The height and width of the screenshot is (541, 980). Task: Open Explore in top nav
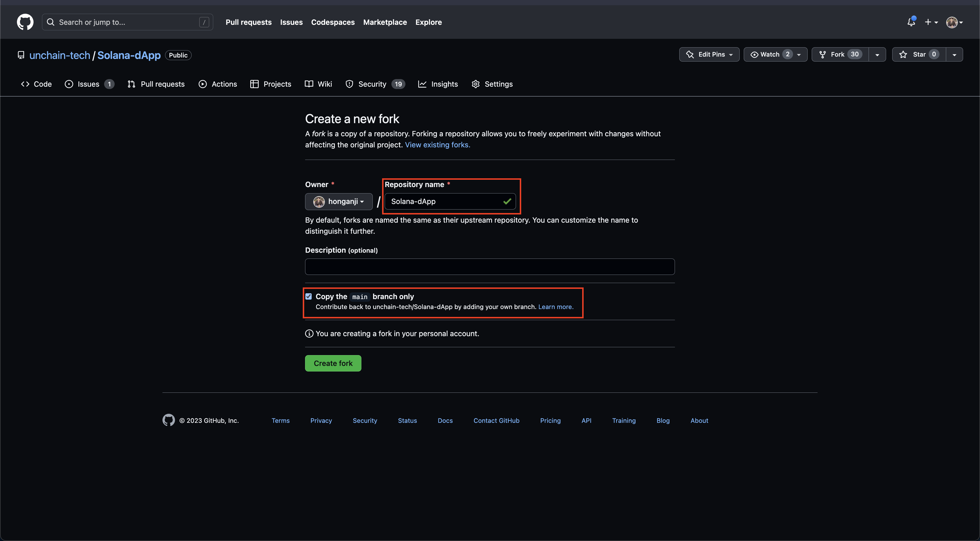tap(428, 22)
